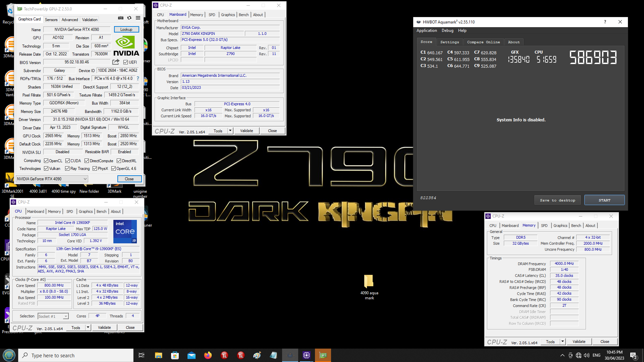Toggle the UEFI checkbox in GPU-Z
Image resolution: width=644 pixels, height=362 pixels.
125,62
